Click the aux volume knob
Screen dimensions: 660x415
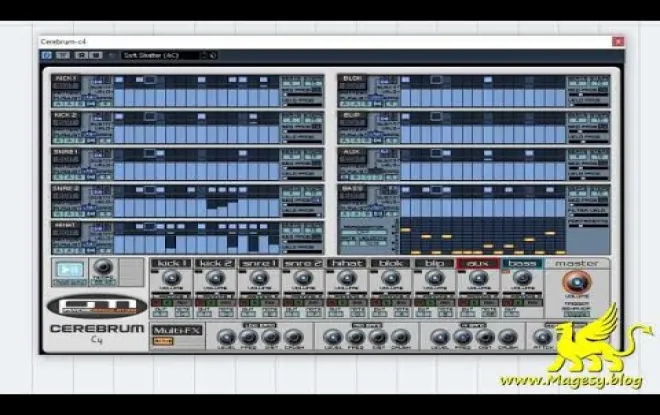tap(478, 278)
